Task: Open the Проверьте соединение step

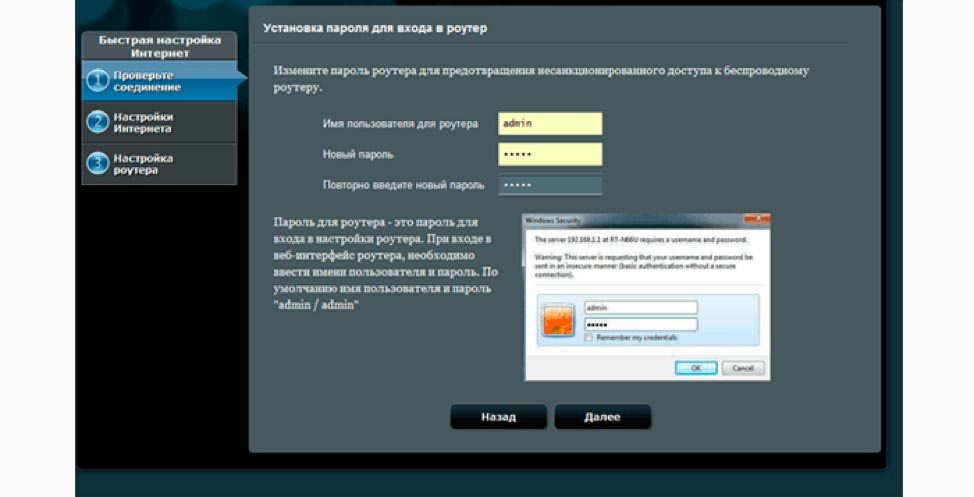Action: (160, 81)
